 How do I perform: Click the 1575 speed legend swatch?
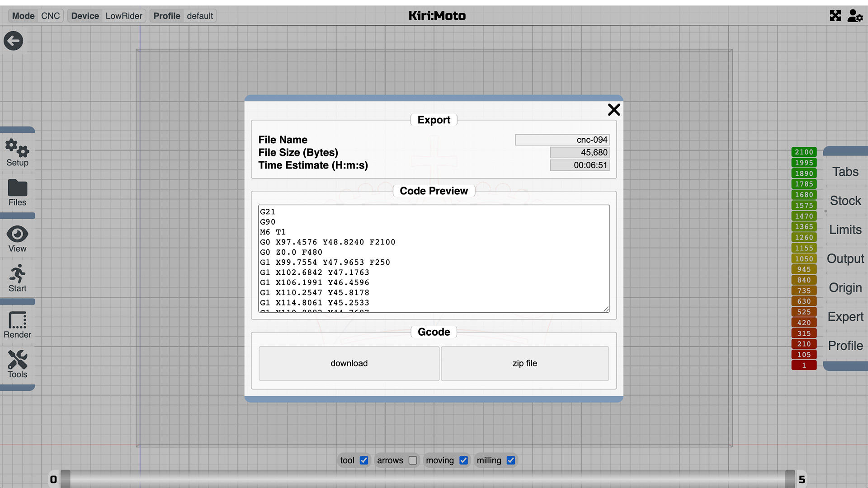(804, 206)
